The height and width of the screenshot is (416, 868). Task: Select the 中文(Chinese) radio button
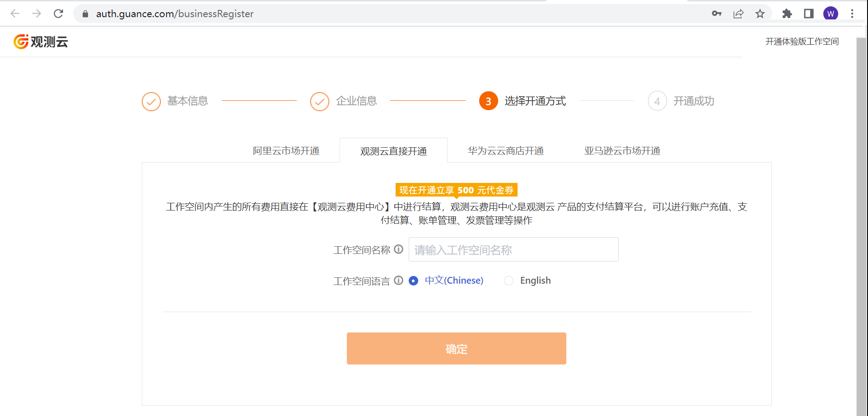[413, 281]
